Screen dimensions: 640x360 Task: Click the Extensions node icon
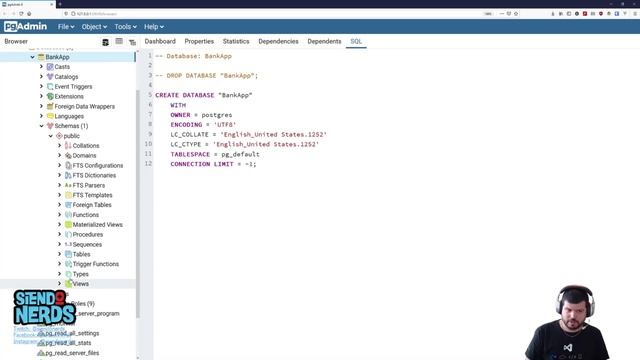50,96
